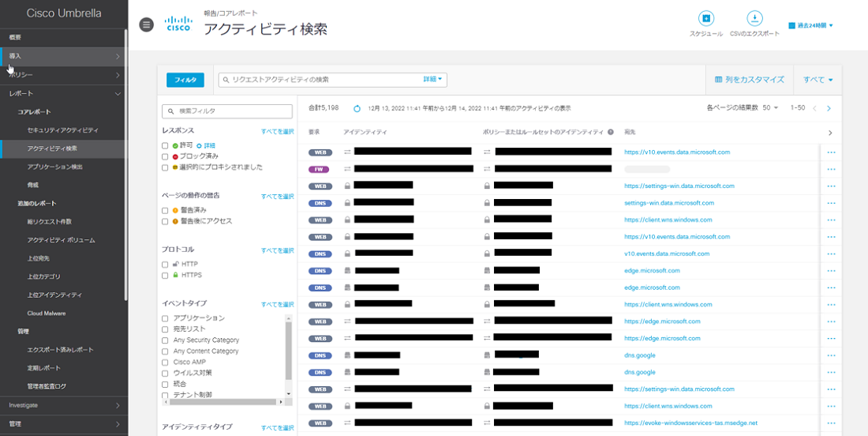This screenshot has width=868, height=436.
Task: Click the blue フィルタ button
Action: point(185,80)
